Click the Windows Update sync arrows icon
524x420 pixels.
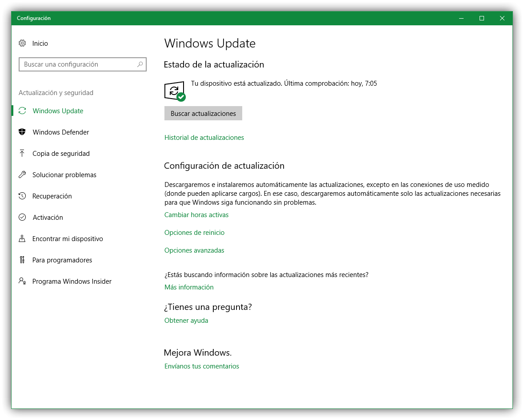[22, 111]
